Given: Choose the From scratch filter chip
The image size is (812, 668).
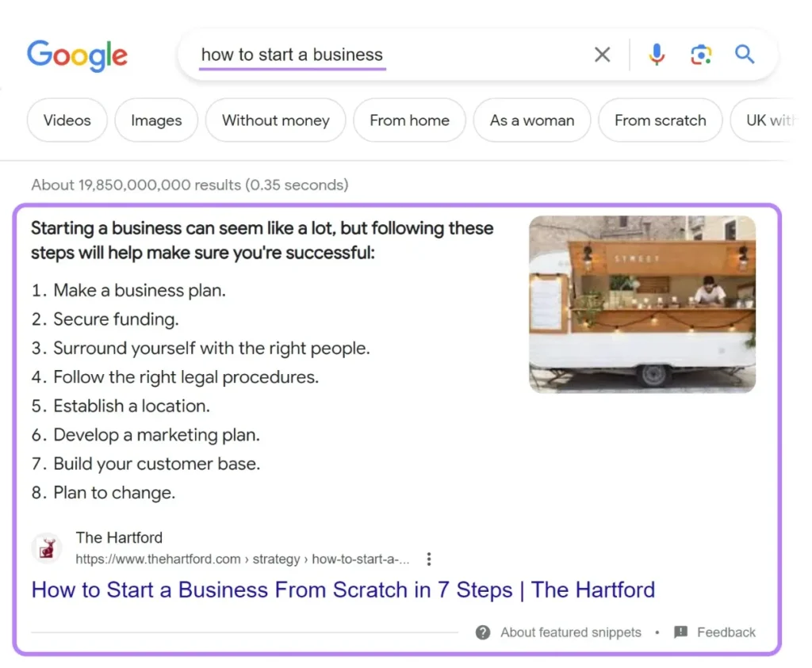Looking at the screenshot, I should pyautogui.click(x=660, y=120).
